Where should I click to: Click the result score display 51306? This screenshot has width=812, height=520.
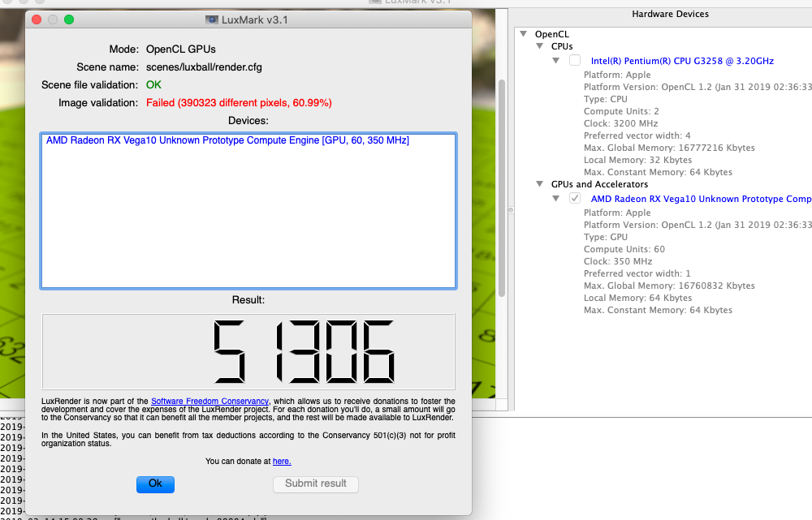point(248,351)
